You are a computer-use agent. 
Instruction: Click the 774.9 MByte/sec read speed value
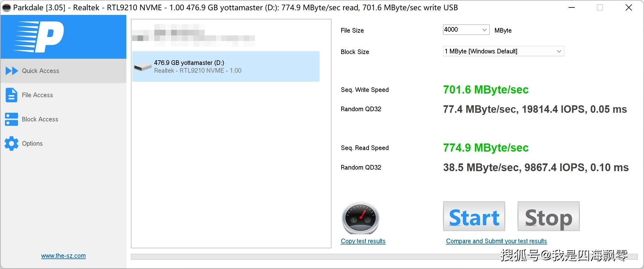click(x=486, y=148)
